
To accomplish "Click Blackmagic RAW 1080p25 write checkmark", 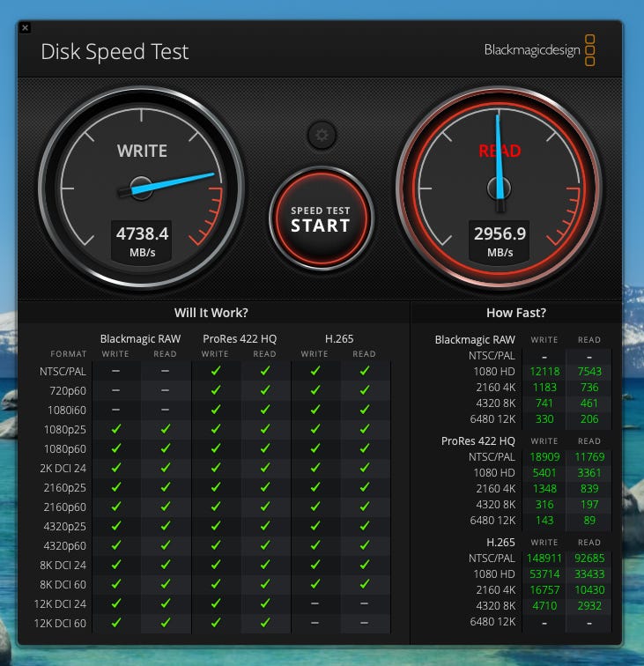I will click(115, 429).
